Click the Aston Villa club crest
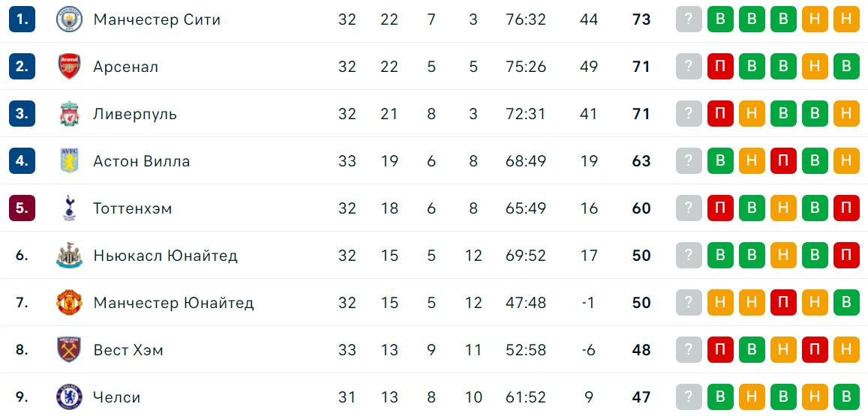 (x=69, y=162)
